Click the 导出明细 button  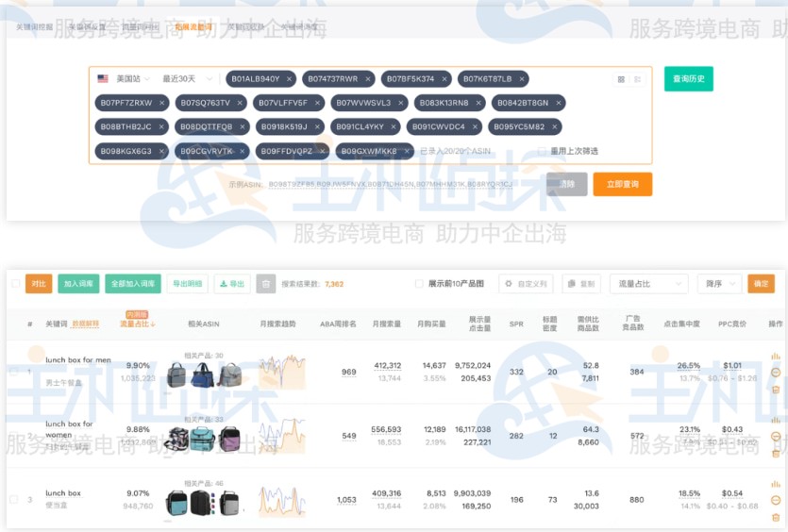click(188, 284)
